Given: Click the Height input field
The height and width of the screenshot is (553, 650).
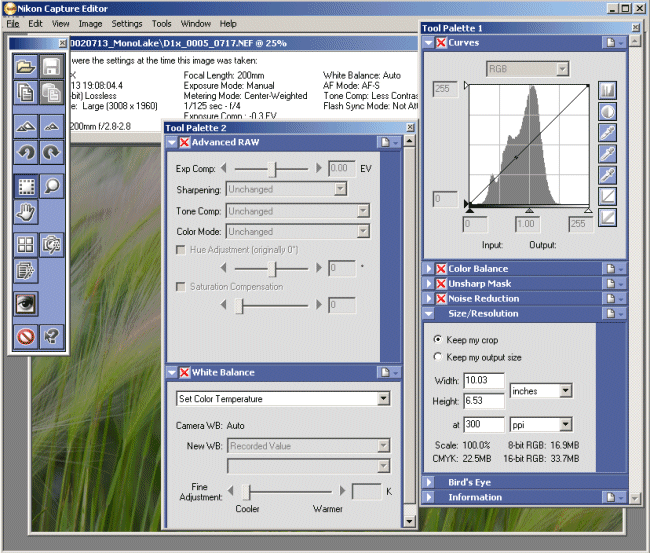Looking at the screenshot, I should tap(484, 400).
